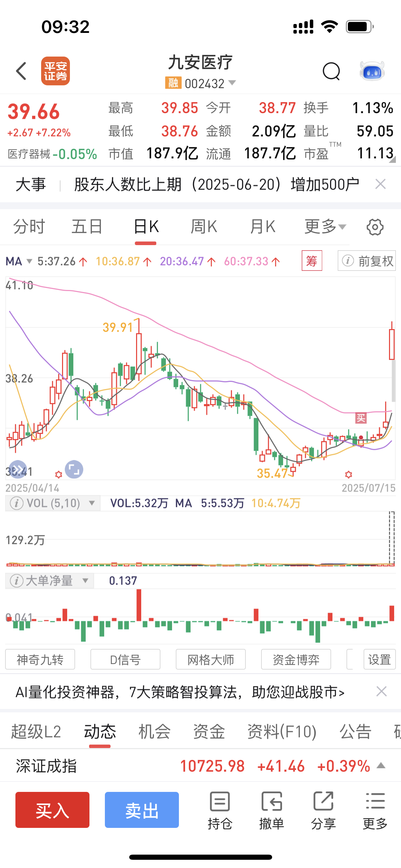Viewport: 401px width, 868px height.
Task: Tap the 融 margin trading badge
Action: [173, 83]
